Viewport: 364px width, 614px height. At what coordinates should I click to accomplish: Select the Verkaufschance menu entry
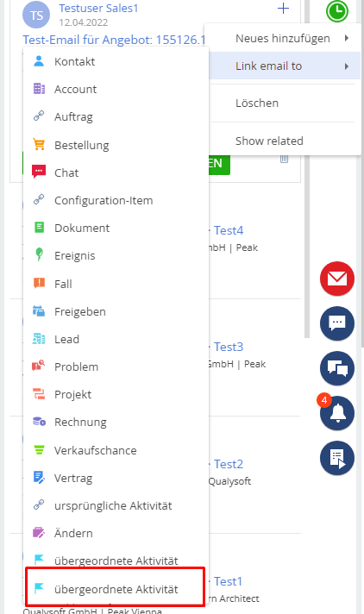pyautogui.click(x=116, y=450)
